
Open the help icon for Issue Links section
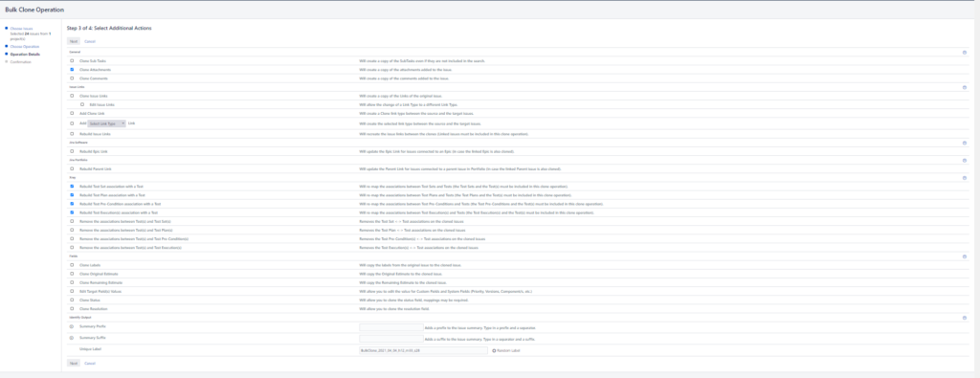click(965, 87)
